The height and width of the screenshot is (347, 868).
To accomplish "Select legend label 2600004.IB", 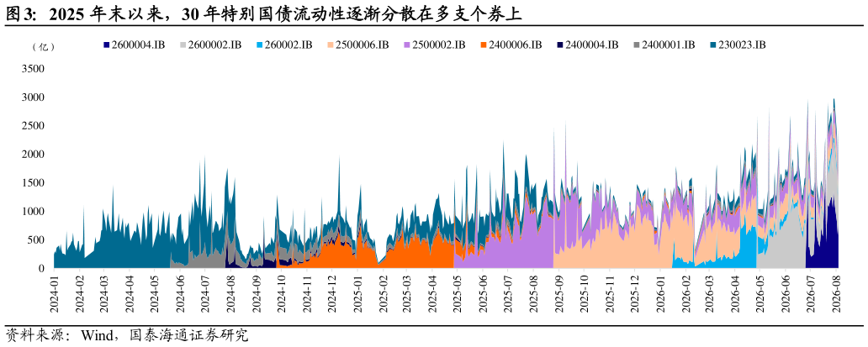I will pos(138,45).
